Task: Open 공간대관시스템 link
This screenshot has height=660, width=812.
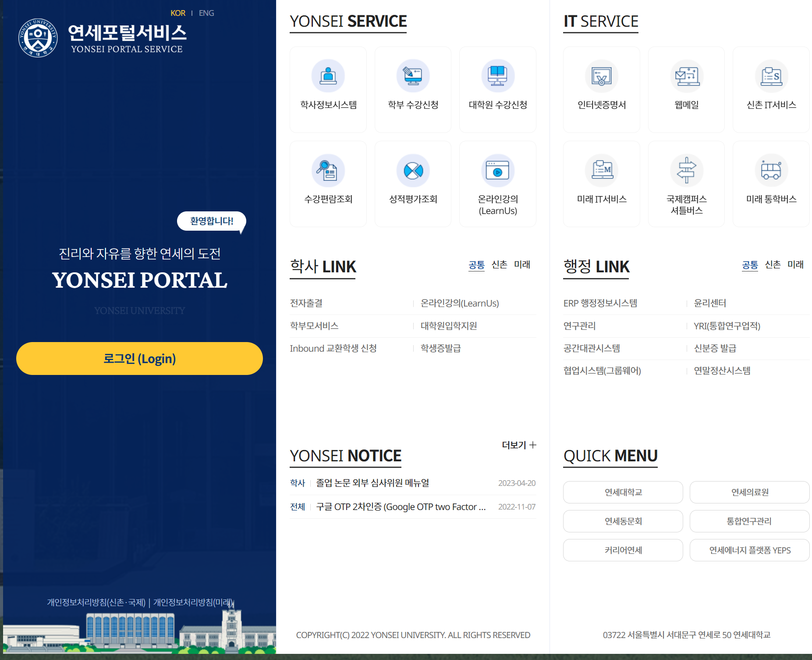Action: pos(592,348)
